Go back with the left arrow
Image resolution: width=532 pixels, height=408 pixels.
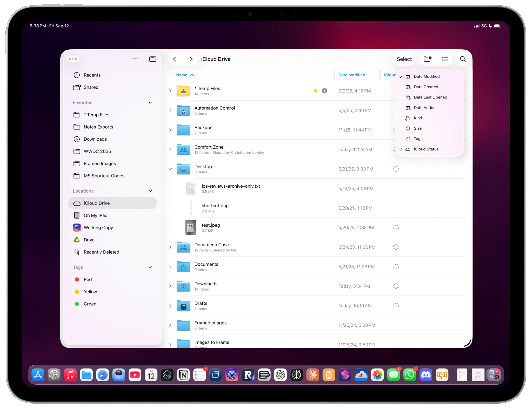click(x=175, y=59)
